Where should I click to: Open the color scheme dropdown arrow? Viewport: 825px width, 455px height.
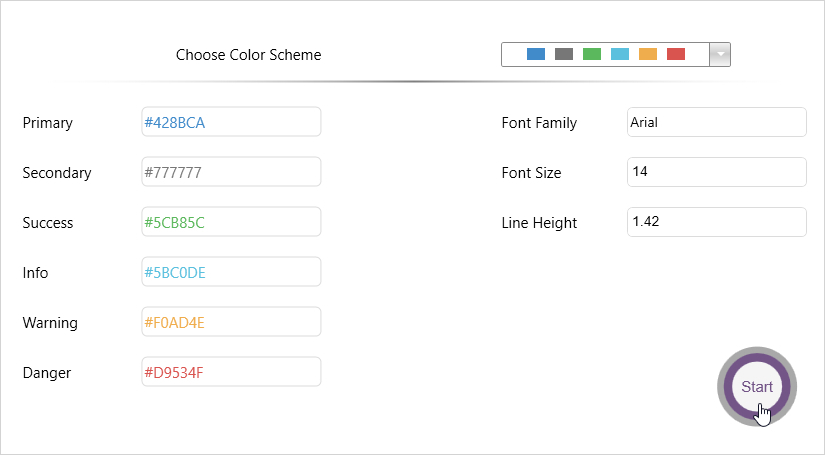point(719,54)
